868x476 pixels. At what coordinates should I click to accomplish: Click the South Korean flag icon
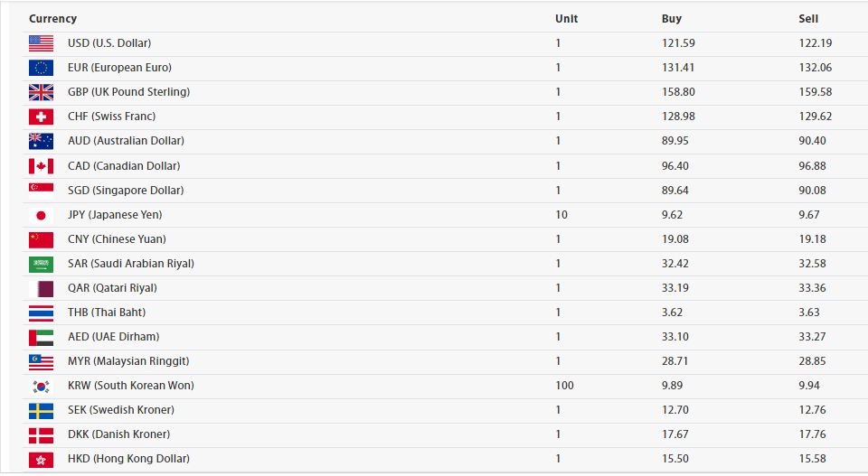click(41, 386)
